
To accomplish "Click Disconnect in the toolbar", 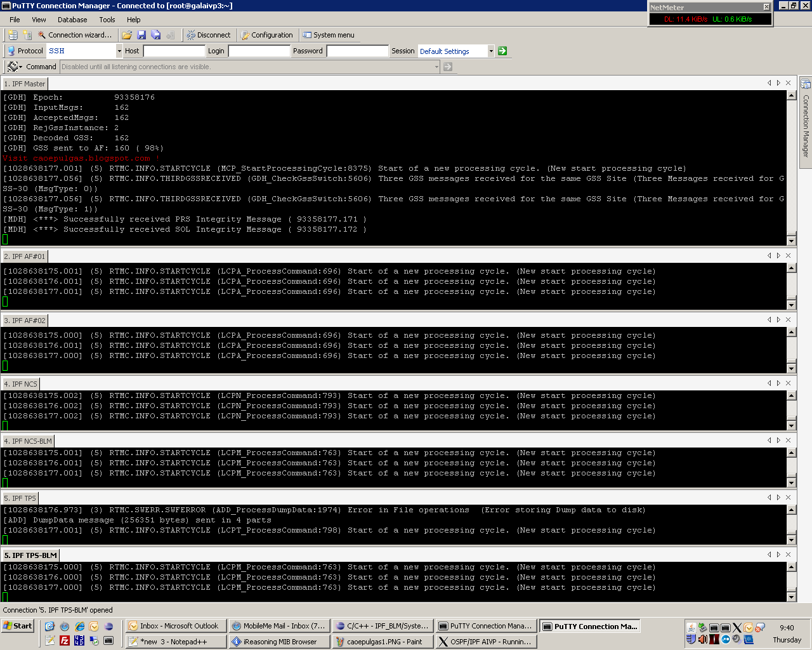I will (x=209, y=35).
